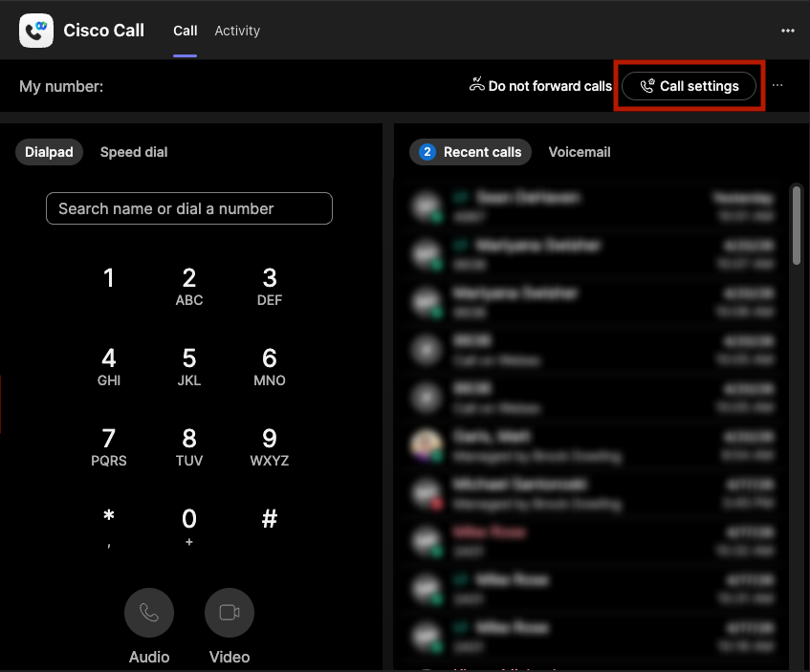Screen dimensions: 810x672
Task: Click the Cisco Call app logo
Action: tap(36, 31)
